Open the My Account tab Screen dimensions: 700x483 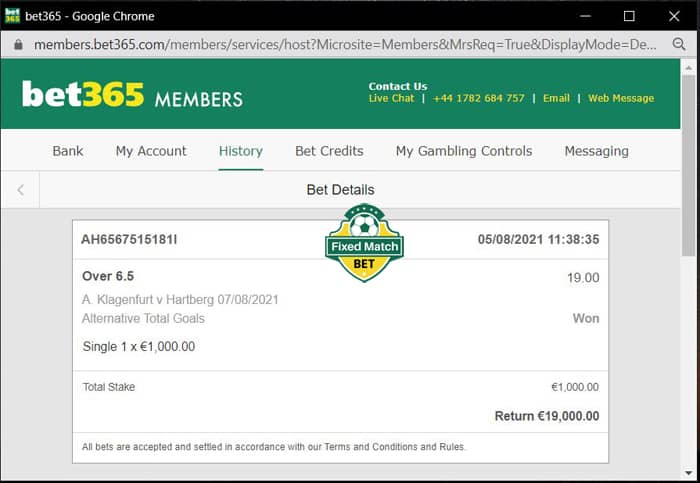point(151,151)
